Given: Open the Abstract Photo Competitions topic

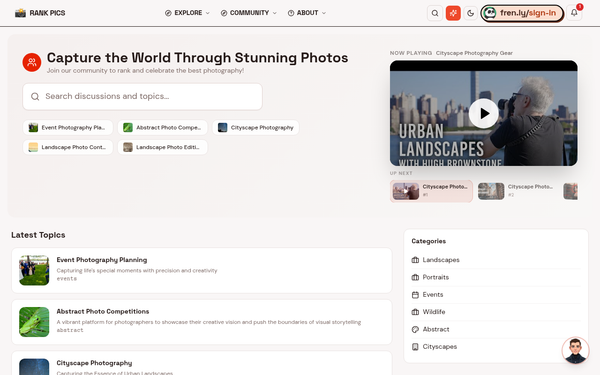Looking at the screenshot, I should tap(202, 322).
